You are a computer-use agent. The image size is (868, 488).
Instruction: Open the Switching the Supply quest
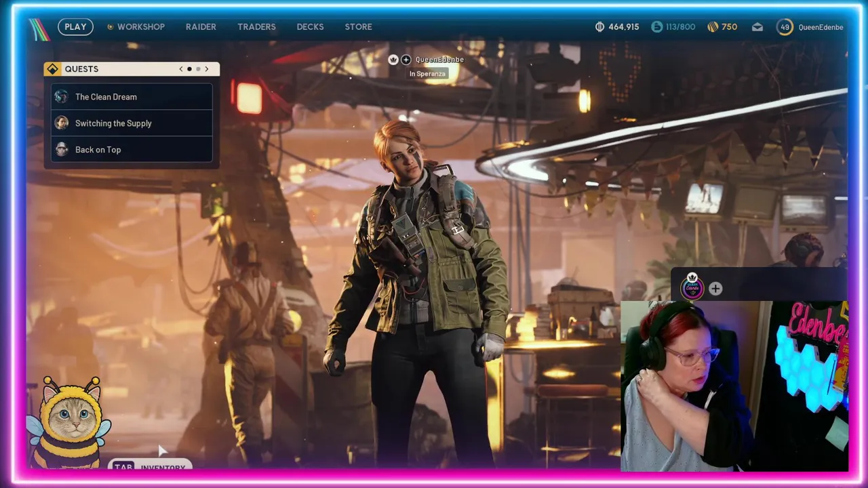[x=132, y=123]
